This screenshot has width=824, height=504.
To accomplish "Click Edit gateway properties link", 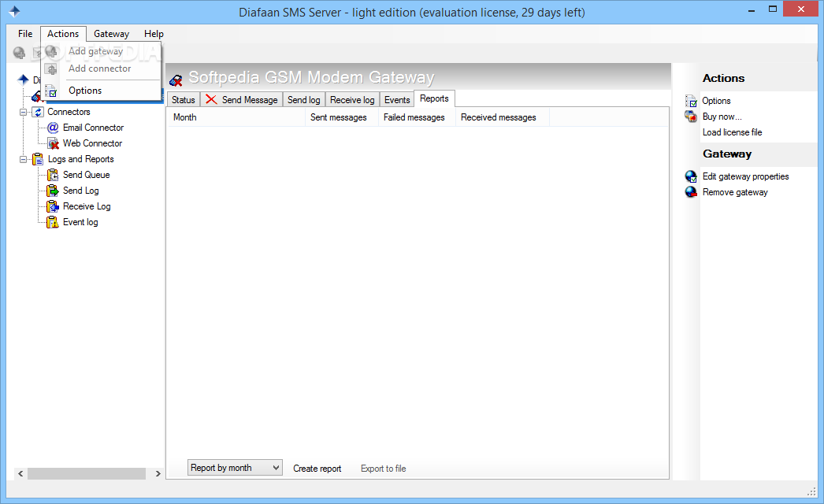I will [746, 176].
